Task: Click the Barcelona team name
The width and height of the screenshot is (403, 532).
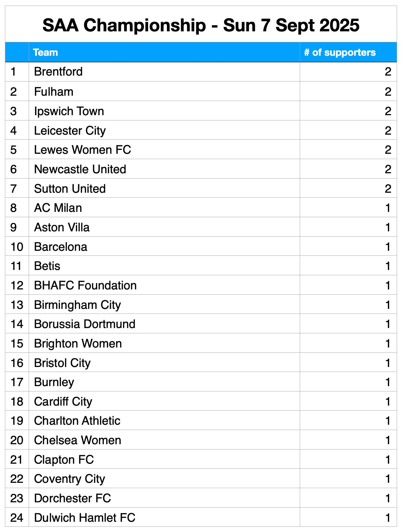Action: click(x=61, y=247)
